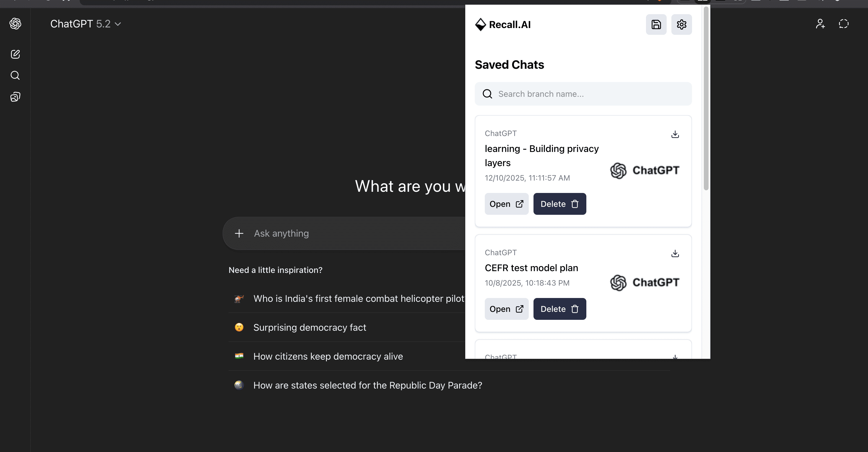Open the library icon in the sidebar
The height and width of the screenshot is (452, 868).
15,97
